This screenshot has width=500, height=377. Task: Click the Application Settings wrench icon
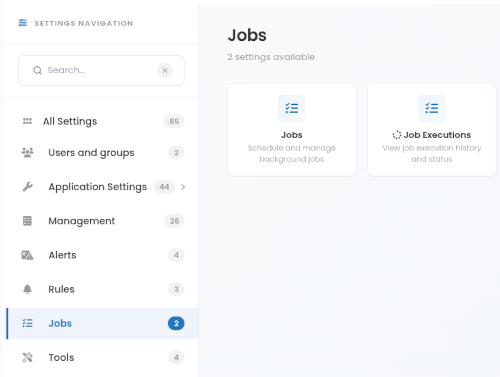[27, 187]
